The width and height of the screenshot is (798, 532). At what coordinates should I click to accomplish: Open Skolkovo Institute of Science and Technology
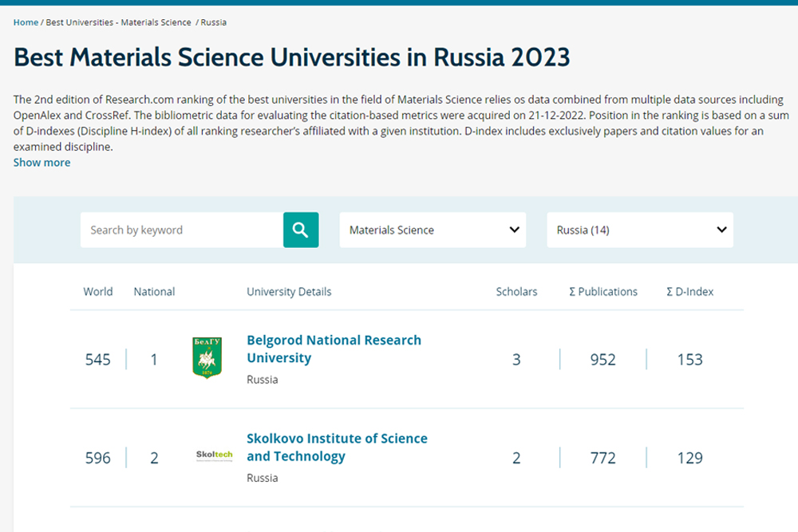(337, 447)
